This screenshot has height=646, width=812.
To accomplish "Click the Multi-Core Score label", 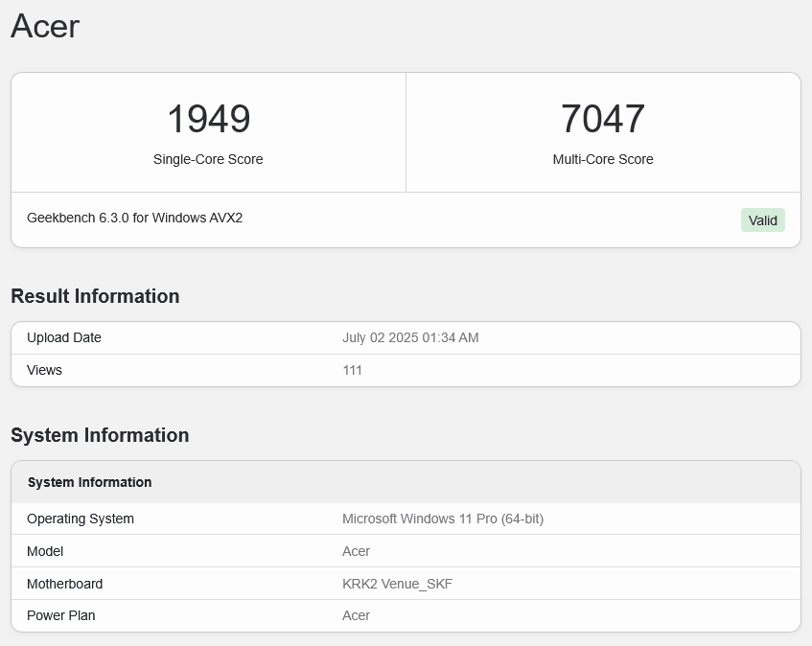I will (x=603, y=159).
